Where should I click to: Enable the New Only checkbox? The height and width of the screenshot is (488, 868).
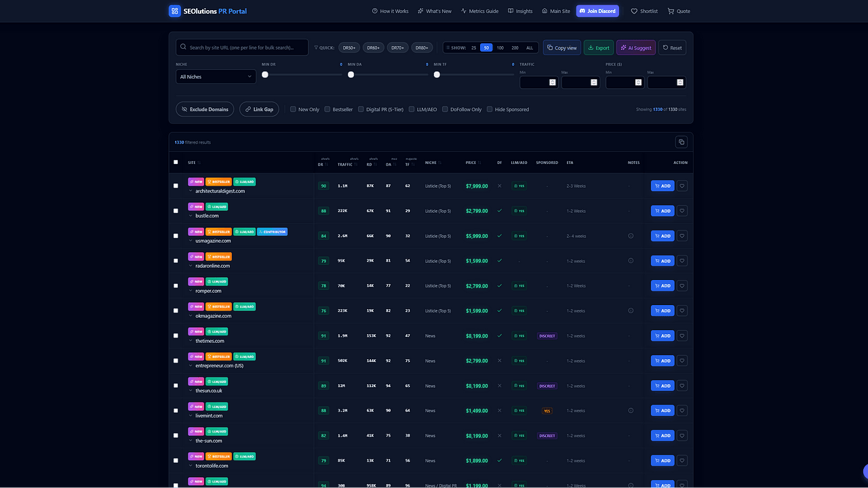tap(293, 109)
